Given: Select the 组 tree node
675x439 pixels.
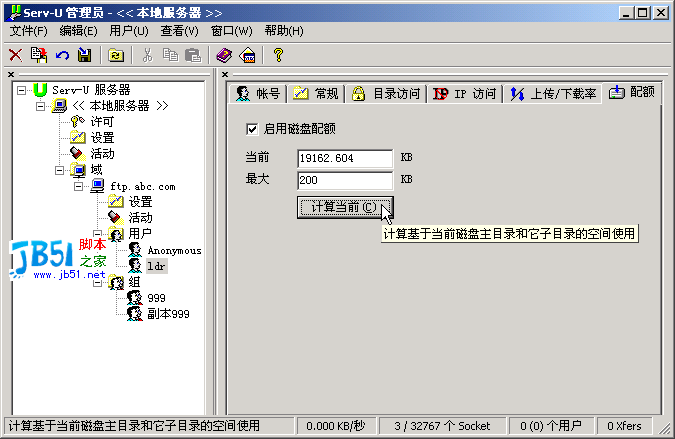Looking at the screenshot, I should click(134, 281).
